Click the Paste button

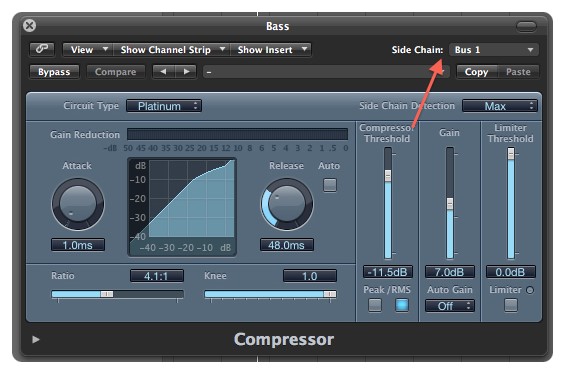pos(518,72)
